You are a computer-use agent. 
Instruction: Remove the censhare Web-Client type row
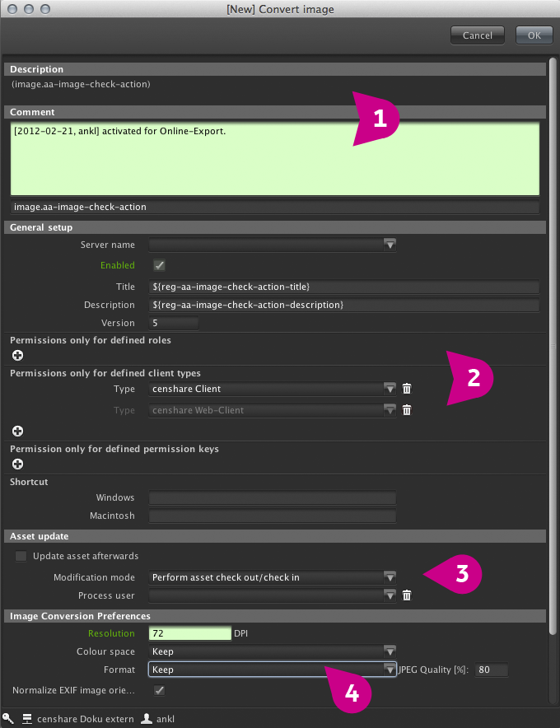point(406,410)
